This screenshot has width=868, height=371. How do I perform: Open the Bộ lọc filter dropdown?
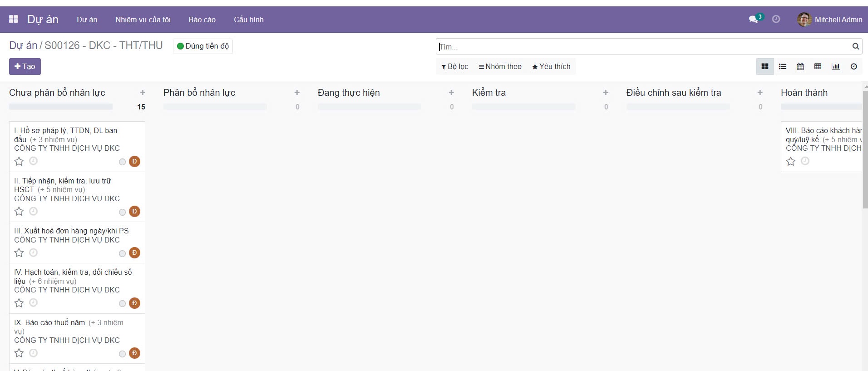(454, 67)
